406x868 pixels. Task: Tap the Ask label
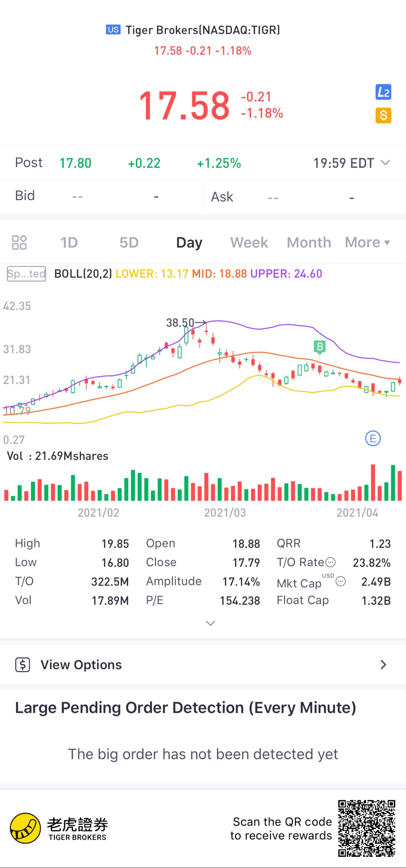(222, 197)
